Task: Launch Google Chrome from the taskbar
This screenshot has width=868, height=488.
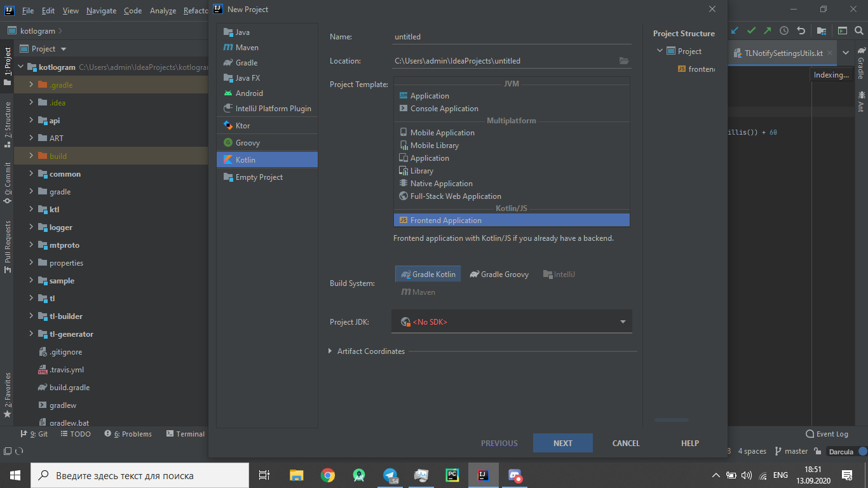Action: (328, 475)
